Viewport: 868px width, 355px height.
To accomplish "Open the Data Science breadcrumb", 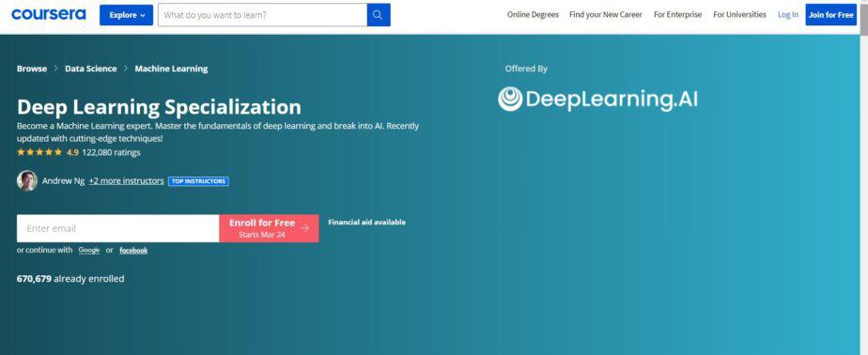I will pos(91,69).
